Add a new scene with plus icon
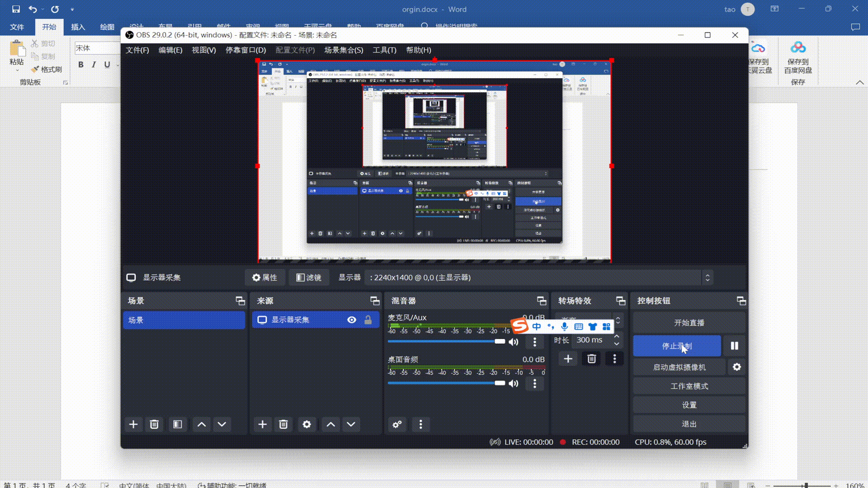 point(133,424)
